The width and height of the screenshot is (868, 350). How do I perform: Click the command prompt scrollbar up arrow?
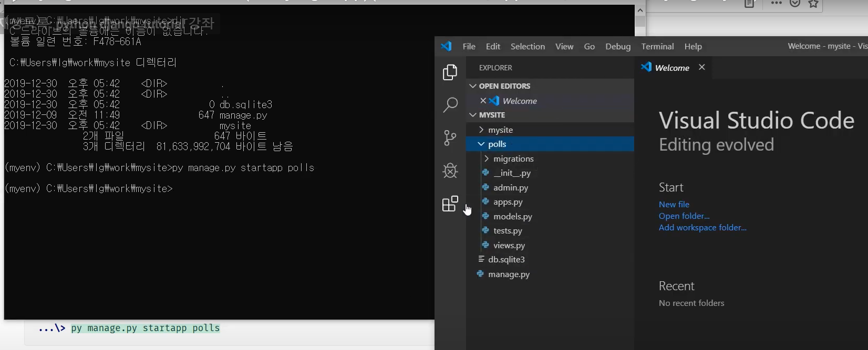click(x=640, y=10)
